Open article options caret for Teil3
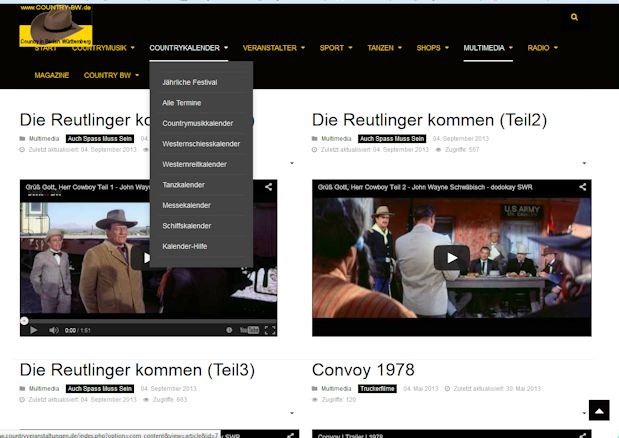Viewport: 619px width, 438px height. [x=292, y=413]
